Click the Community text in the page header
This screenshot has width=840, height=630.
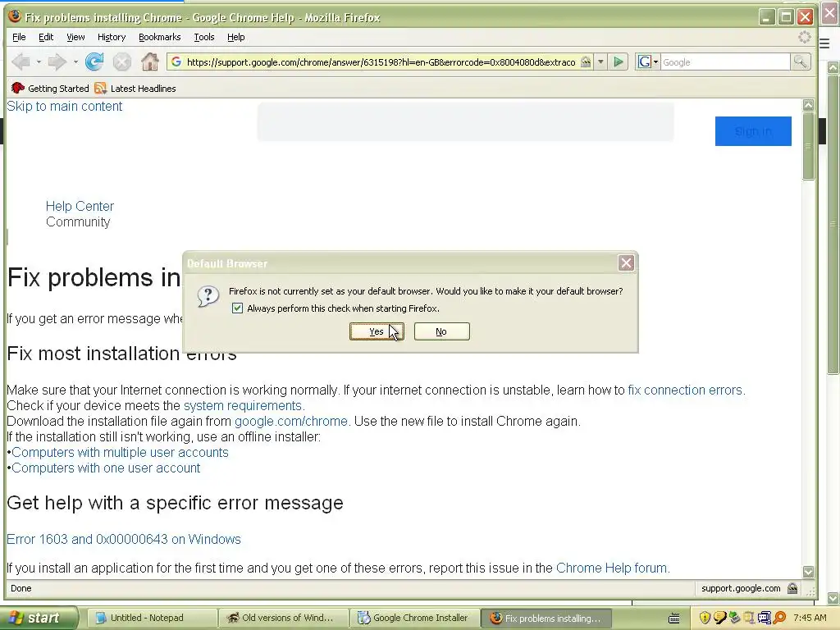(78, 221)
